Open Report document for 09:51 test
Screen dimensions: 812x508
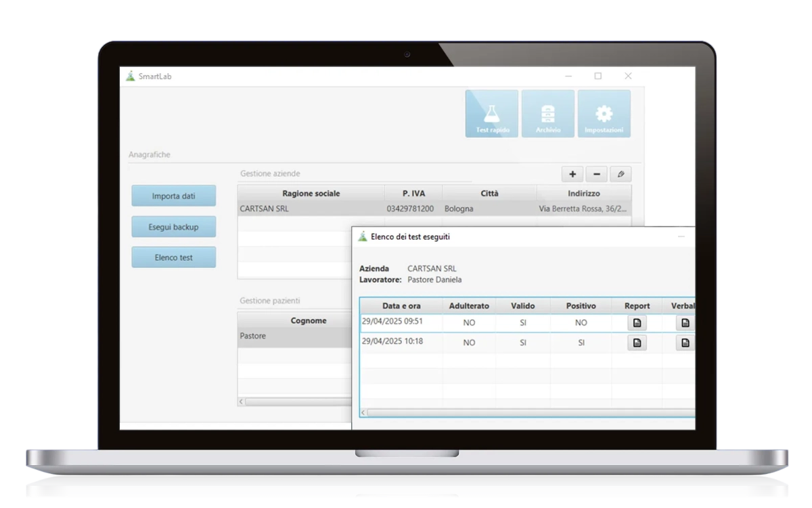pyautogui.click(x=636, y=323)
